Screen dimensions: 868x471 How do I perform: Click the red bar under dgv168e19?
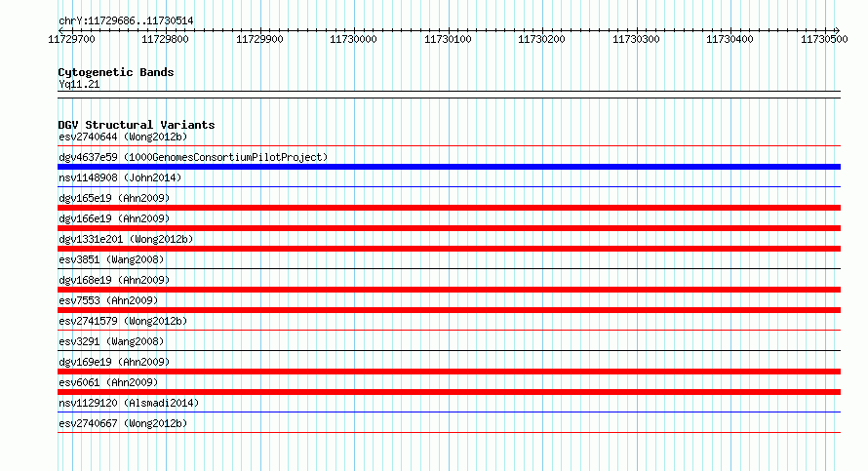[449, 290]
